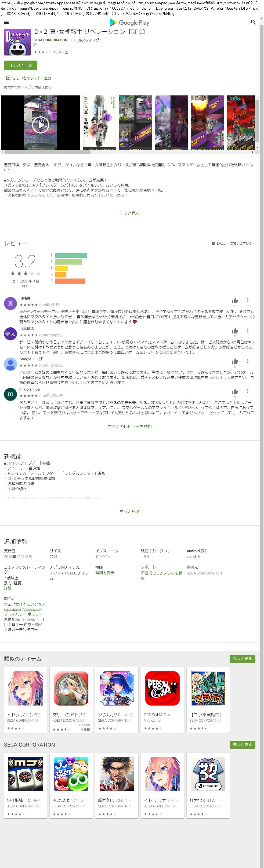Click the sgcsupport@sega.com email link
The width and height of the screenshot is (264, 868).
pos(23,609)
